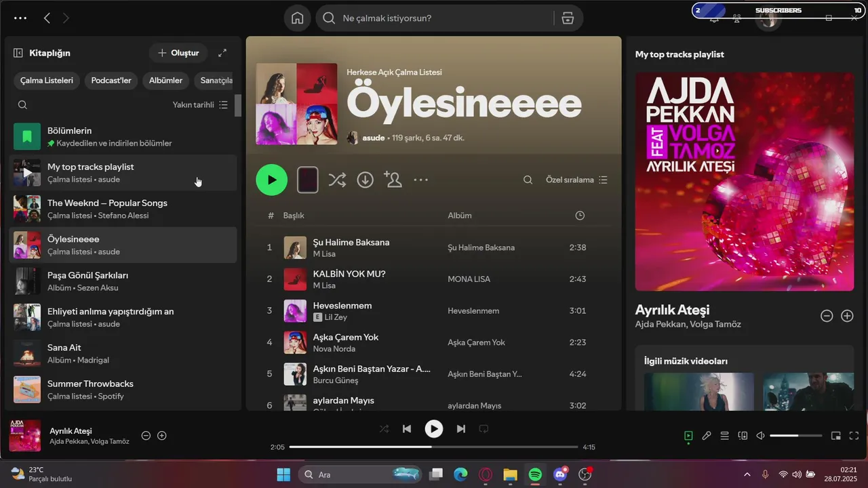Add Ayrılık Ateşi plus icon in right panel
The height and width of the screenshot is (488, 868).
[847, 316]
